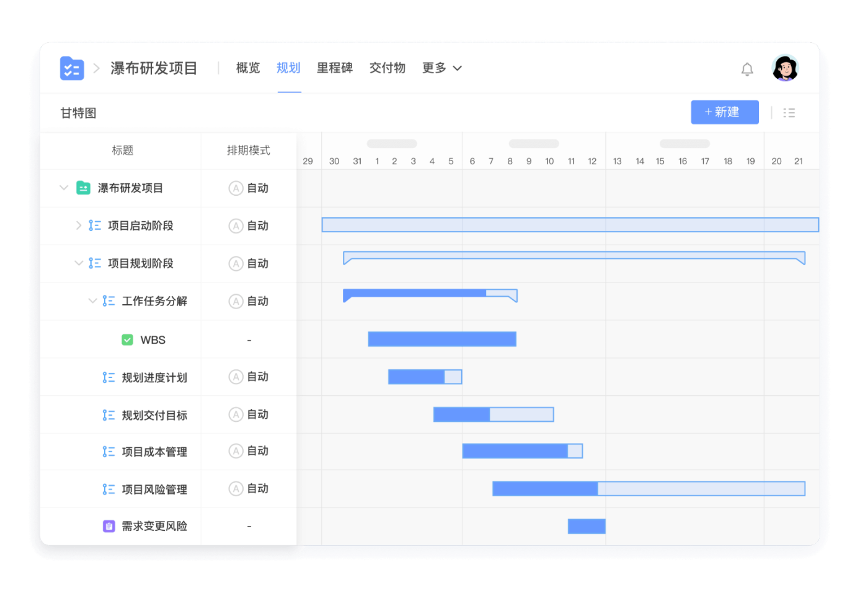Viewport: 868px width, 609px height.
Task: Click the purple document icon beside 需求变更风险
Action: pos(109,525)
